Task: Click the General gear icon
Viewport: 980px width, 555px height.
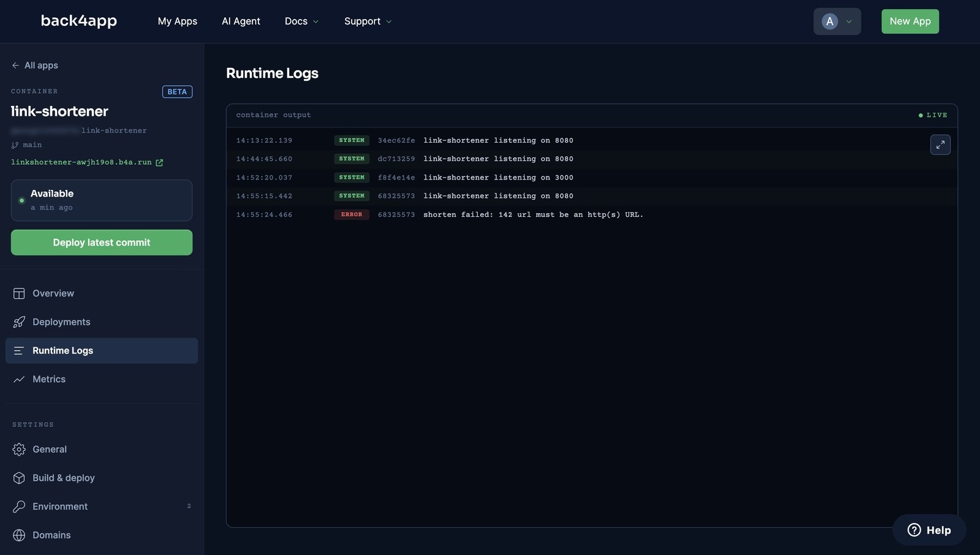Action: pos(19,450)
